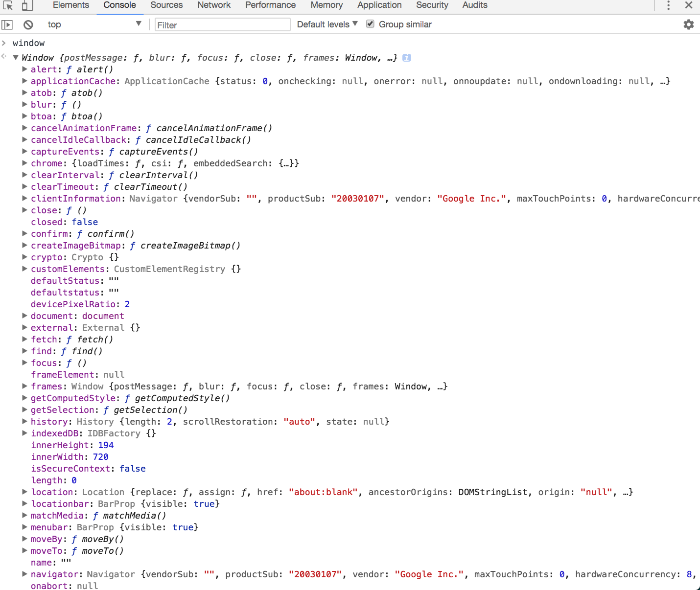Click the blue info badge after Window
Image resolution: width=700 pixels, height=590 pixels.
(407, 58)
